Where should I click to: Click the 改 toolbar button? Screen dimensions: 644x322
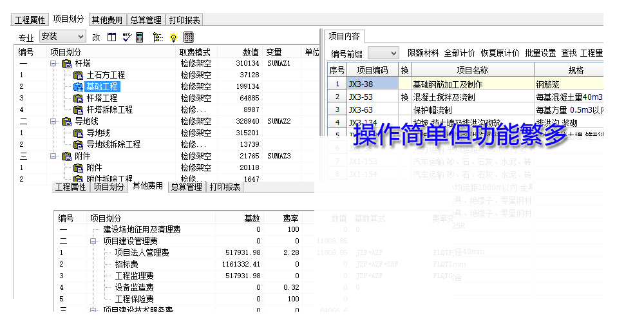click(x=96, y=37)
